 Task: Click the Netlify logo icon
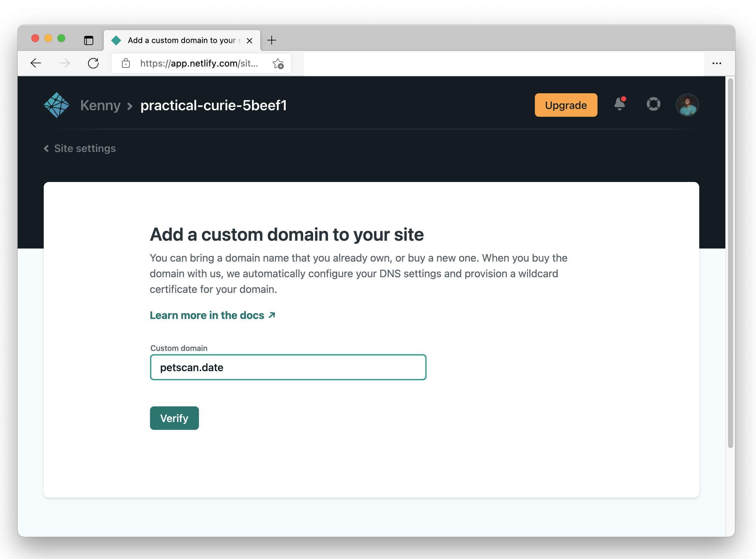[x=56, y=105]
